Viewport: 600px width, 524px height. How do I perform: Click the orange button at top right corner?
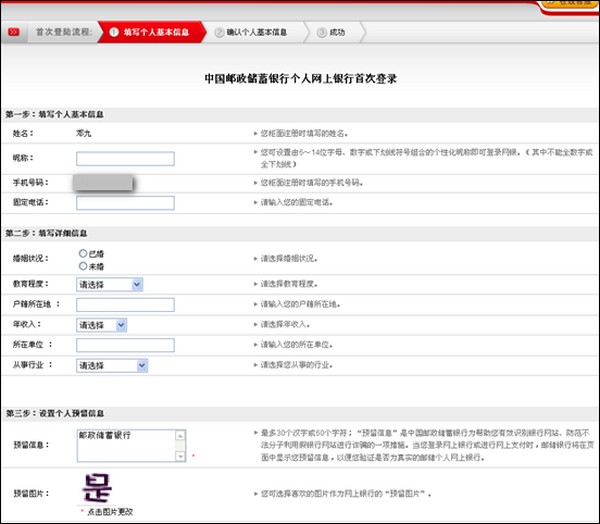tap(570, 4)
